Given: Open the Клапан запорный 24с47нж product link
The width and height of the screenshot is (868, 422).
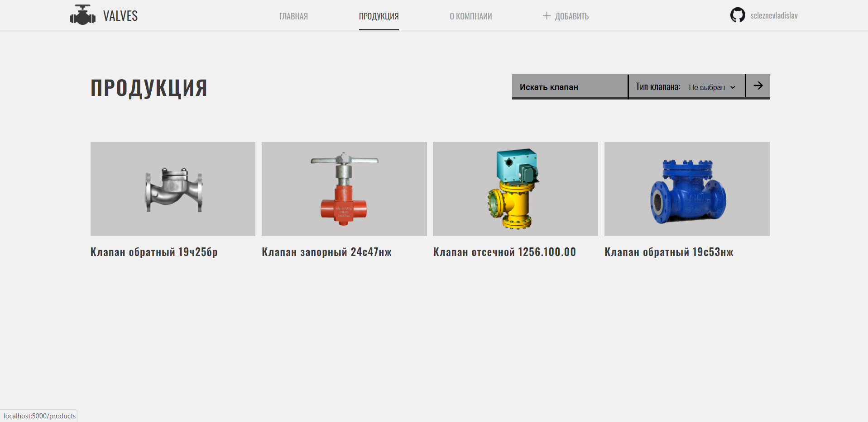Looking at the screenshot, I should point(326,252).
